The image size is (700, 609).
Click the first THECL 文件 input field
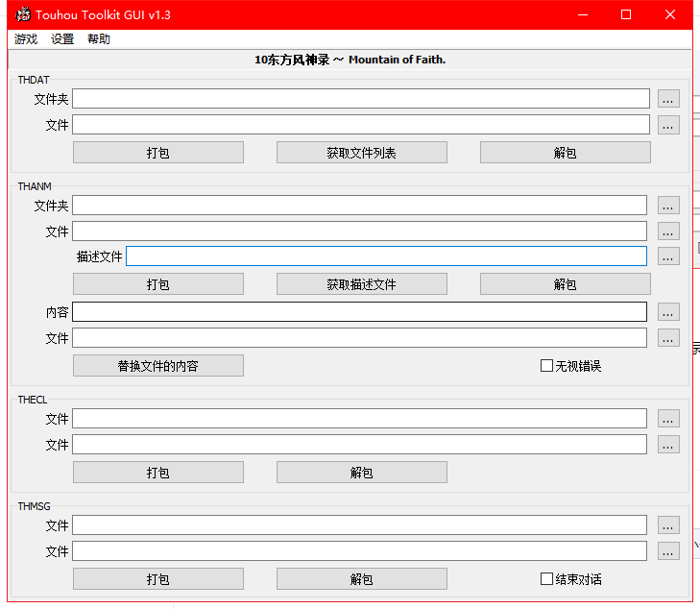[359, 419]
